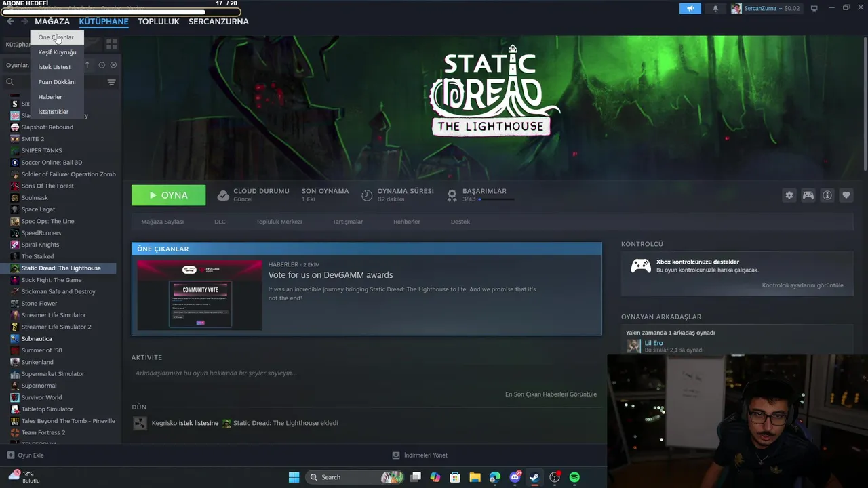Click the library search magnifier icon

click(x=10, y=82)
